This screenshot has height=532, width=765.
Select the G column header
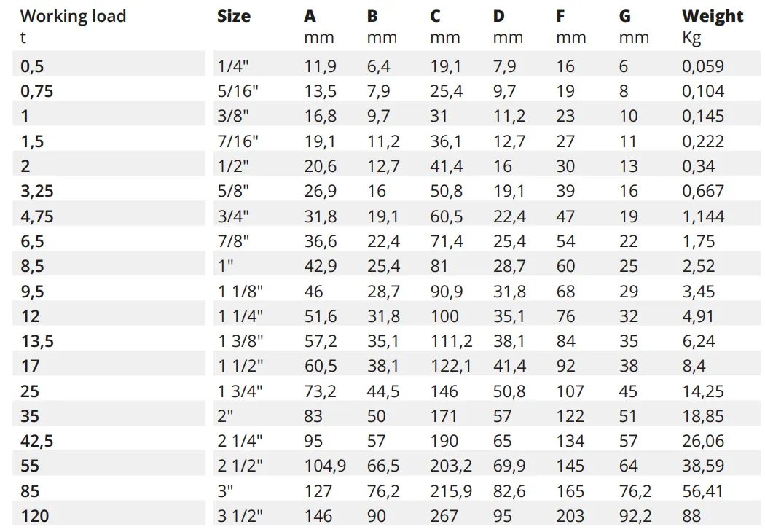click(625, 16)
